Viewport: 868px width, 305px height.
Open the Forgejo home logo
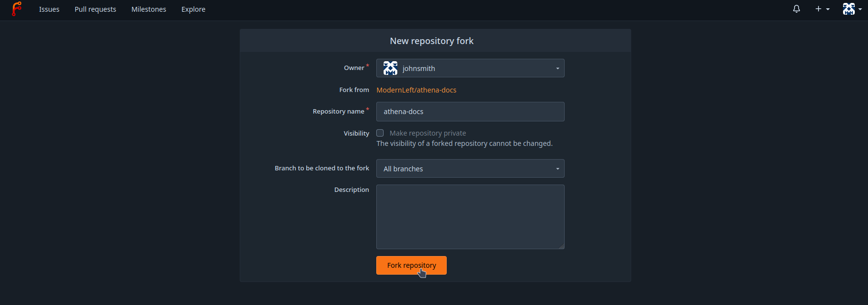(x=17, y=9)
